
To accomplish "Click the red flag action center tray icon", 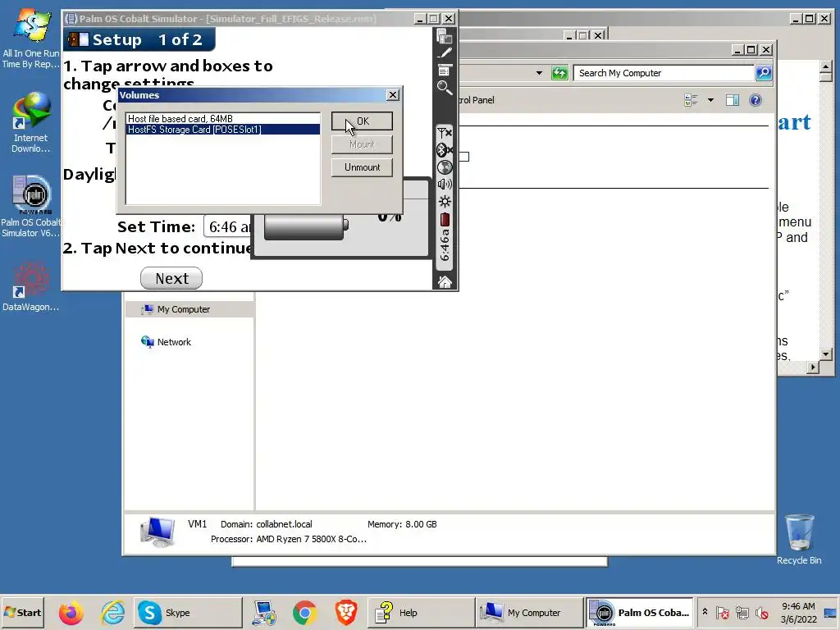I will coord(722,612).
